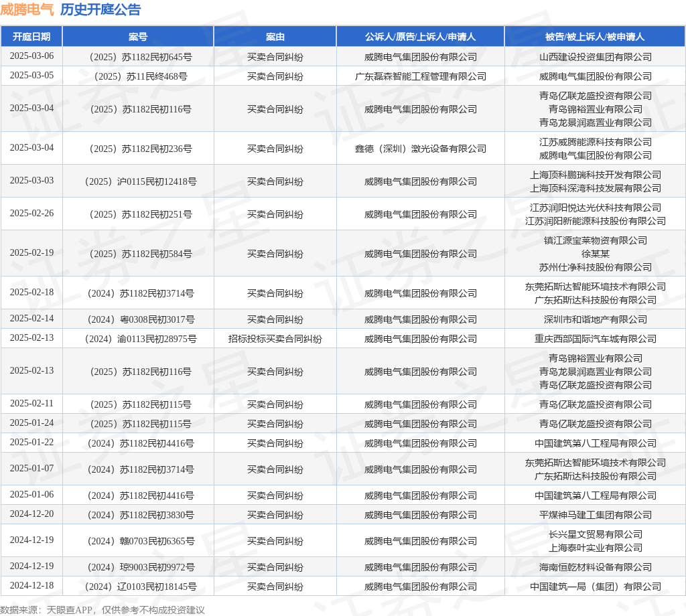Select the date 2025-02-11
The height and width of the screenshot is (616, 686).
coord(32,404)
